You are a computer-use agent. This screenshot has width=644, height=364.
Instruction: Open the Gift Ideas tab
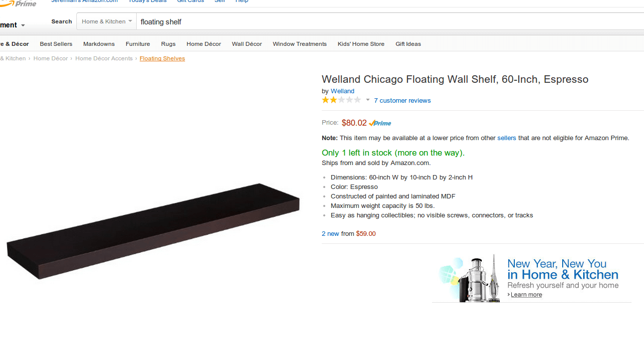pyautogui.click(x=408, y=44)
